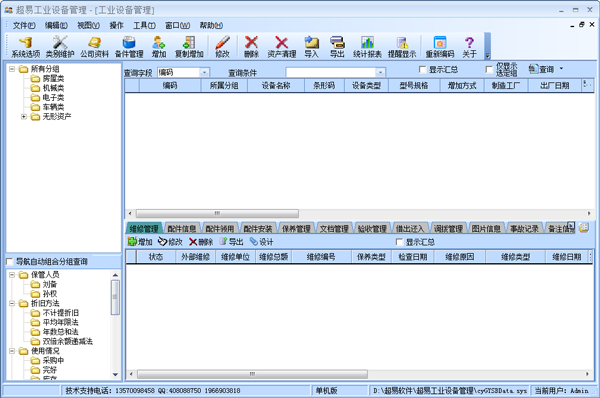Open 类别维护 category maintenance tool
The height and width of the screenshot is (398, 600).
60,47
